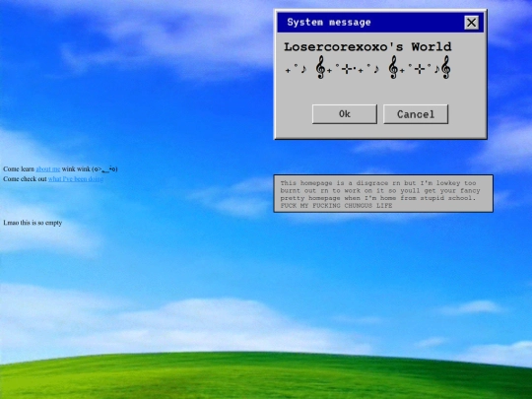Screen dimensions: 532x399
Task: Click the 'Lmao this is so empty' text
Action: tap(33, 223)
